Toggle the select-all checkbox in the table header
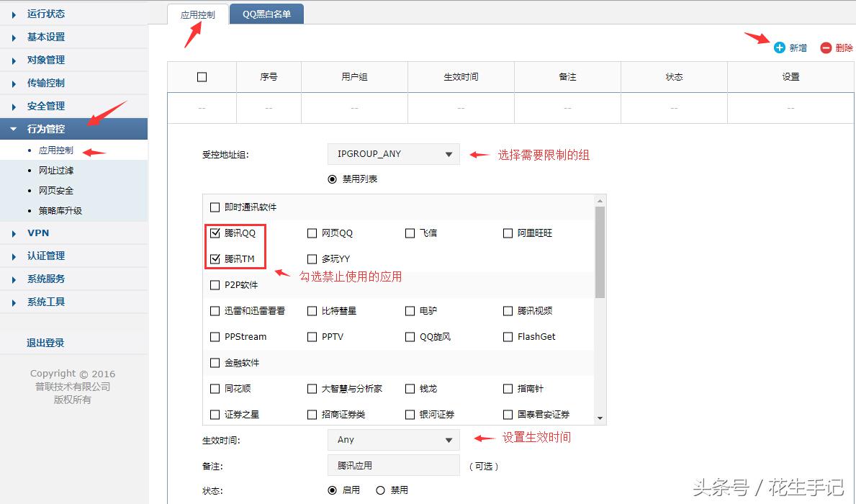This screenshot has width=856, height=504. 202,76
